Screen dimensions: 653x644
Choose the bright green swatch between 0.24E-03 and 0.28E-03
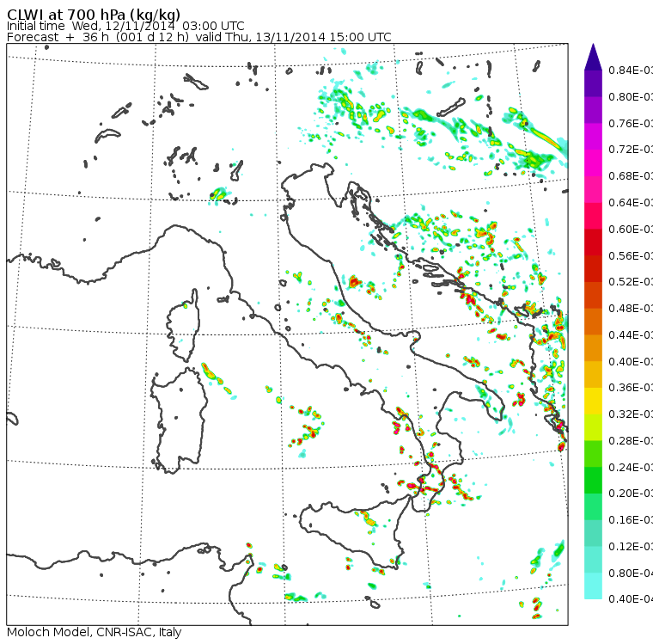593,454
